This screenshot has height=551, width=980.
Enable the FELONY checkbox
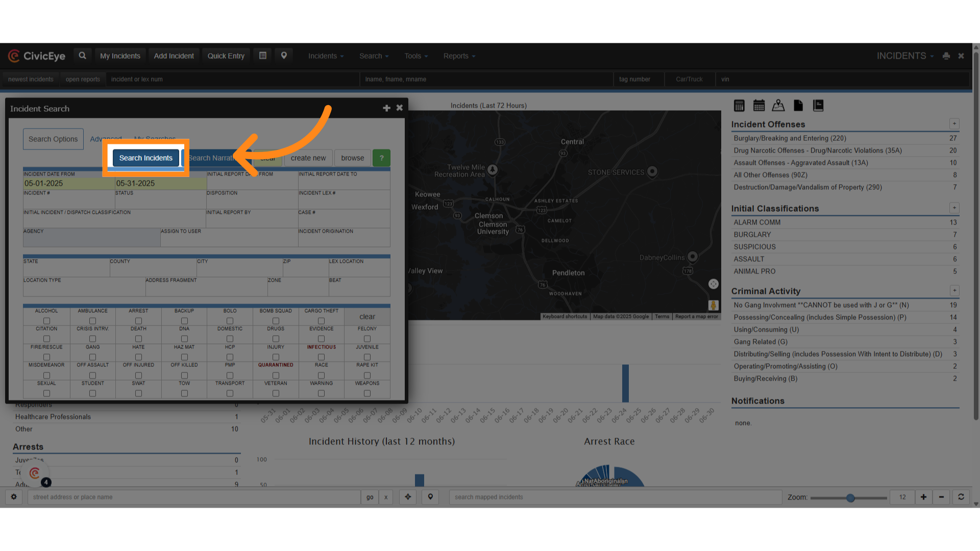tap(367, 339)
